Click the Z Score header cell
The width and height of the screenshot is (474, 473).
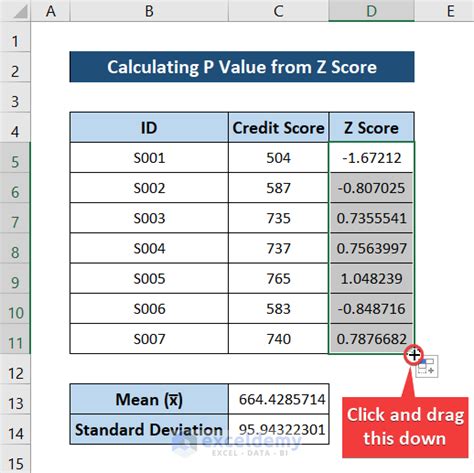click(x=371, y=127)
